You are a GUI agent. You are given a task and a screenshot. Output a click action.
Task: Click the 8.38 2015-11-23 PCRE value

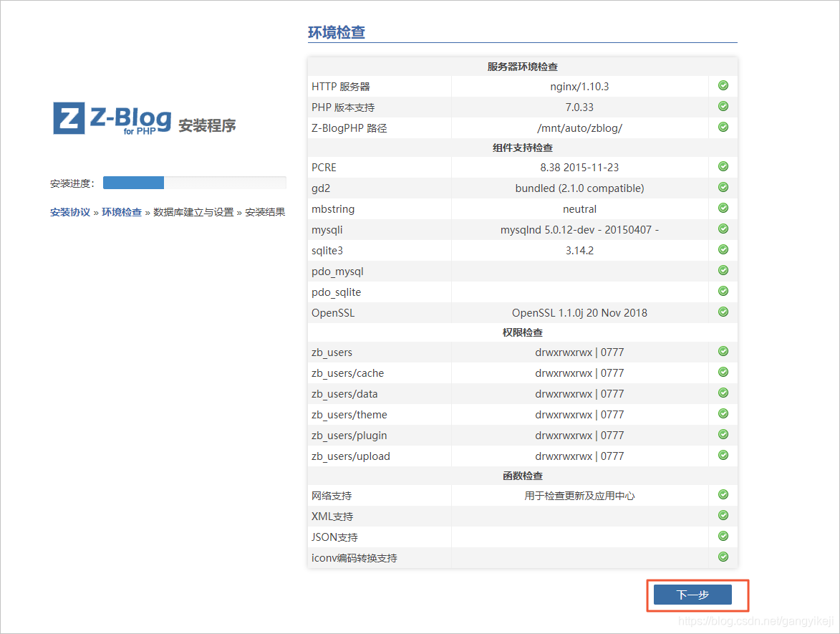(579, 167)
